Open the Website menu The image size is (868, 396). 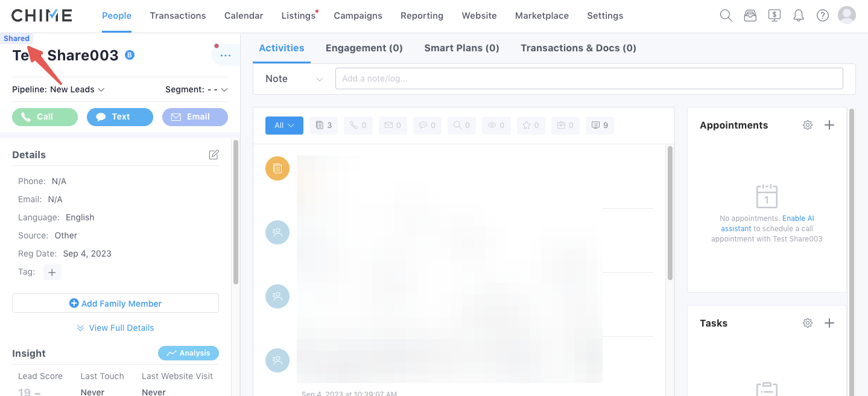point(479,16)
